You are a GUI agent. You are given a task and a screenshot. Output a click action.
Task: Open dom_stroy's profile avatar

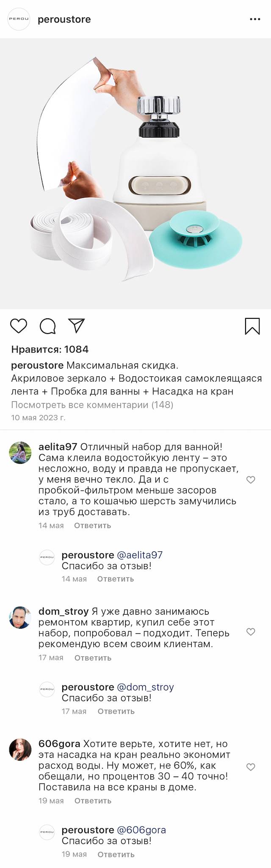20,618
